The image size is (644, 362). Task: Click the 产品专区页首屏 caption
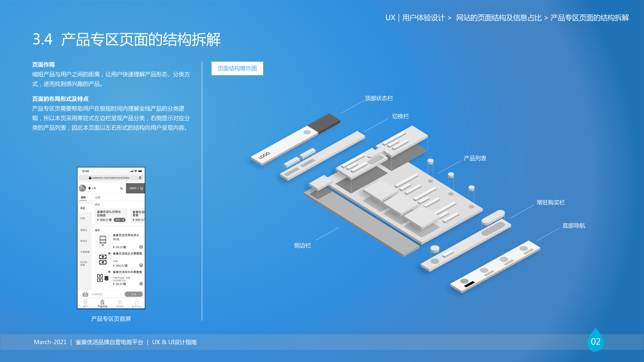click(111, 319)
